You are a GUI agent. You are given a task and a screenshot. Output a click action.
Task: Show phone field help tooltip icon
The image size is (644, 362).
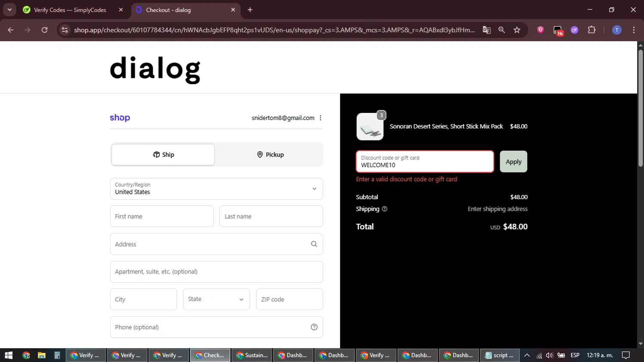314,327
